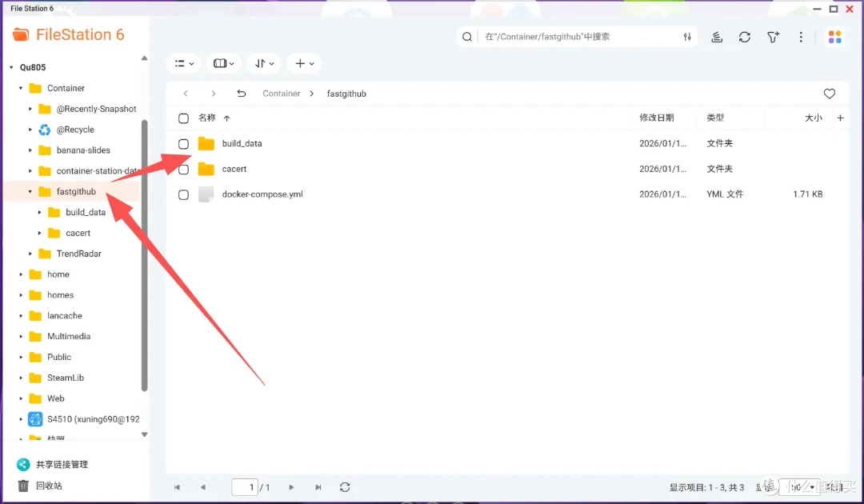Click the refresh icon in pagination bar
The width and height of the screenshot is (864, 504).
345,487
